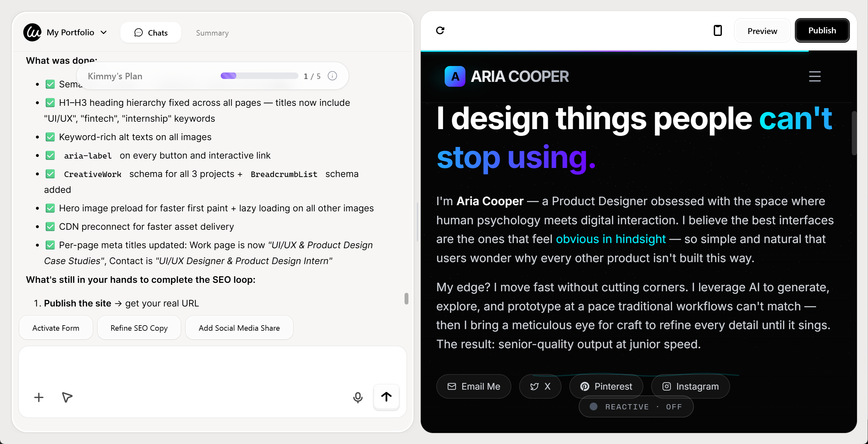The image size is (868, 444).
Task: Click the Pinterest logo icon
Action: 584,386
